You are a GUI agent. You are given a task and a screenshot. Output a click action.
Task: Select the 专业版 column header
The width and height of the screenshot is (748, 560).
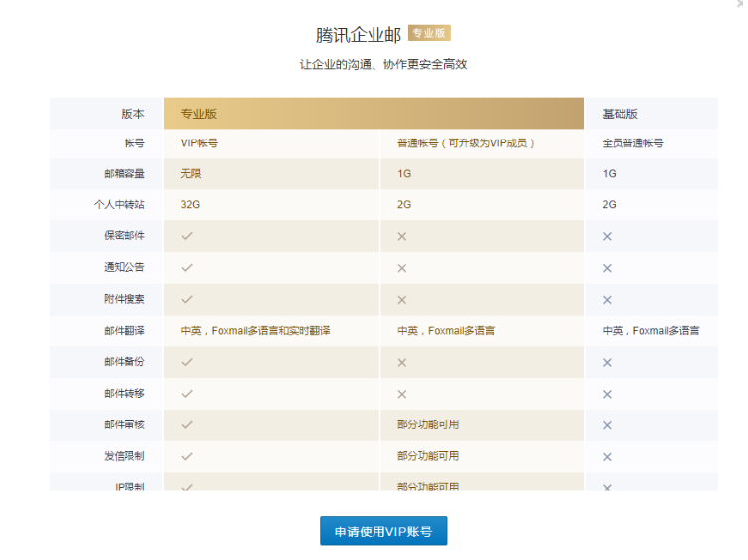click(198, 114)
